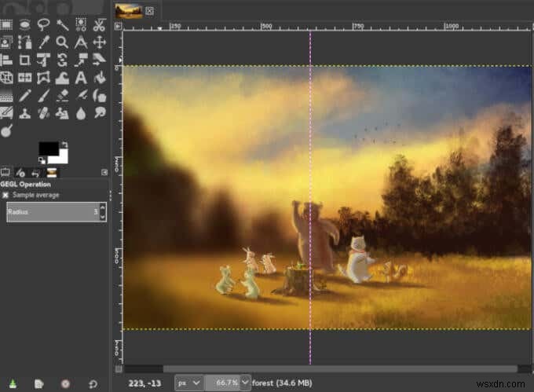Toggle the Quick Mask button

click(118, 369)
